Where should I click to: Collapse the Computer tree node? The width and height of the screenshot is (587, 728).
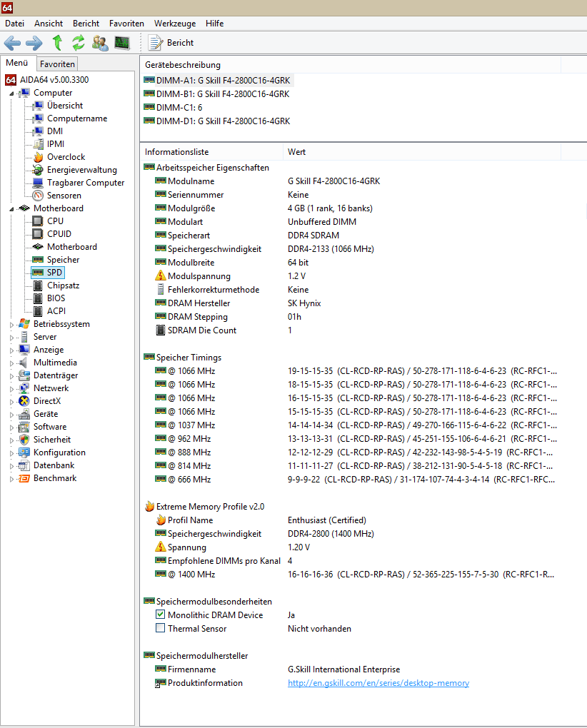[11, 93]
